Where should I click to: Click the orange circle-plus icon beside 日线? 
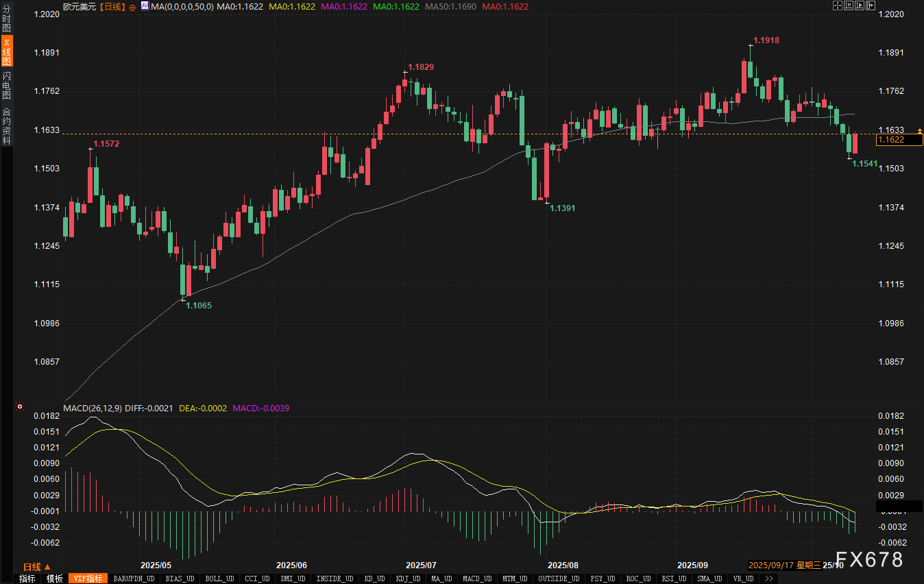[132, 6]
